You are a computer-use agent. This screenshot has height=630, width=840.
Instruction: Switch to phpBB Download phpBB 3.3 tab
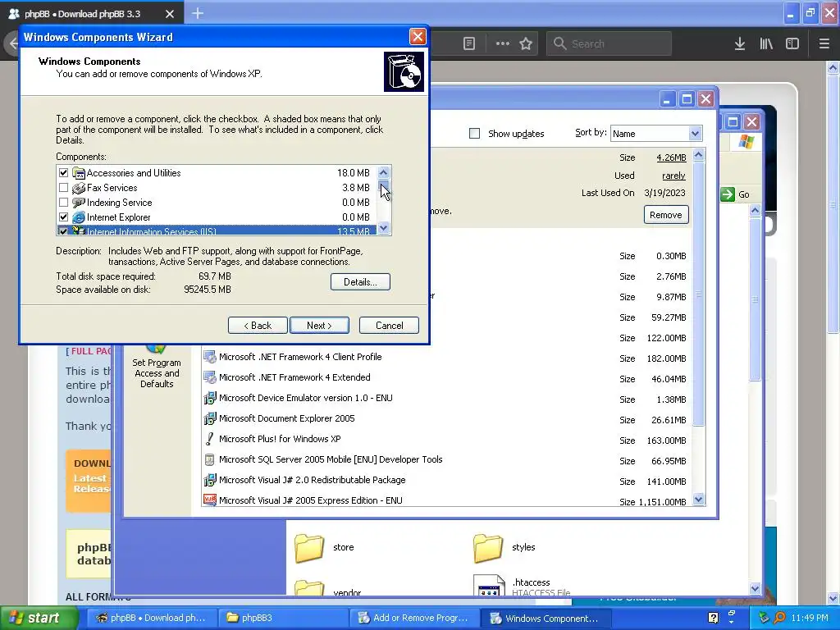click(x=91, y=13)
